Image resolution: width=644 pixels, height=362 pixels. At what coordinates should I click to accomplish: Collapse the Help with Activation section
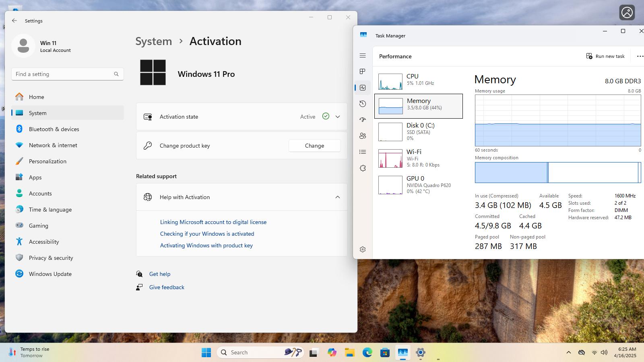[338, 197]
